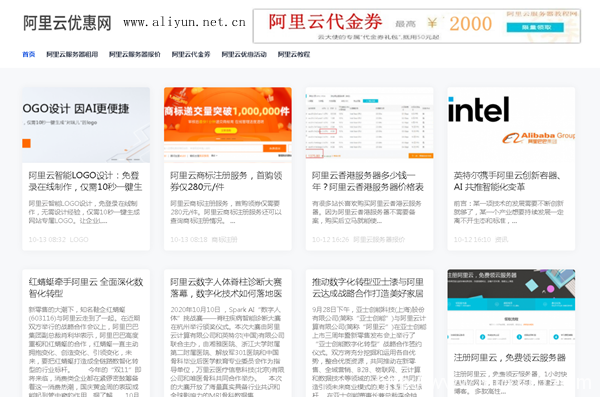Open article 注册阿里云，免费领云服务器
Screen dimensions: 600x397
510,358
